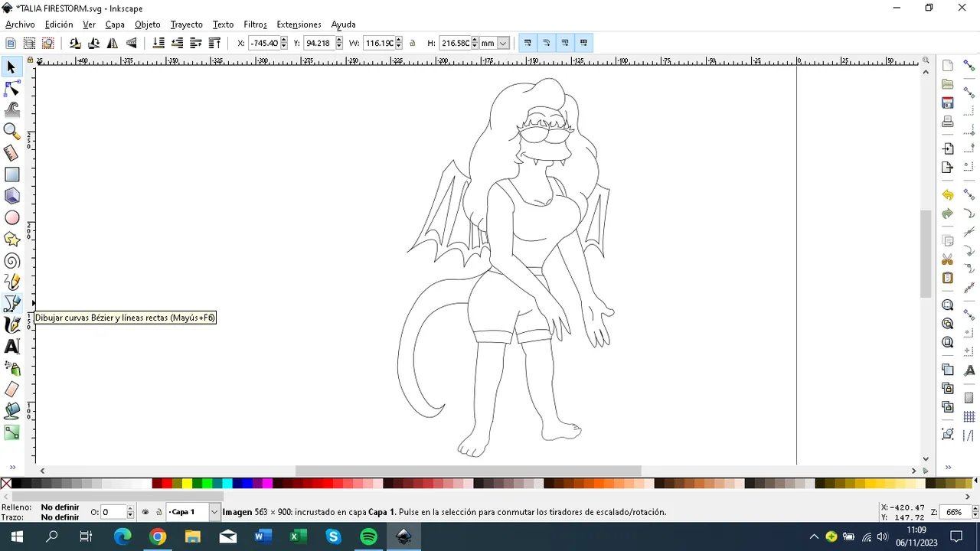Open the Windows Start menu
The width and height of the screenshot is (980, 551).
coord(17,536)
